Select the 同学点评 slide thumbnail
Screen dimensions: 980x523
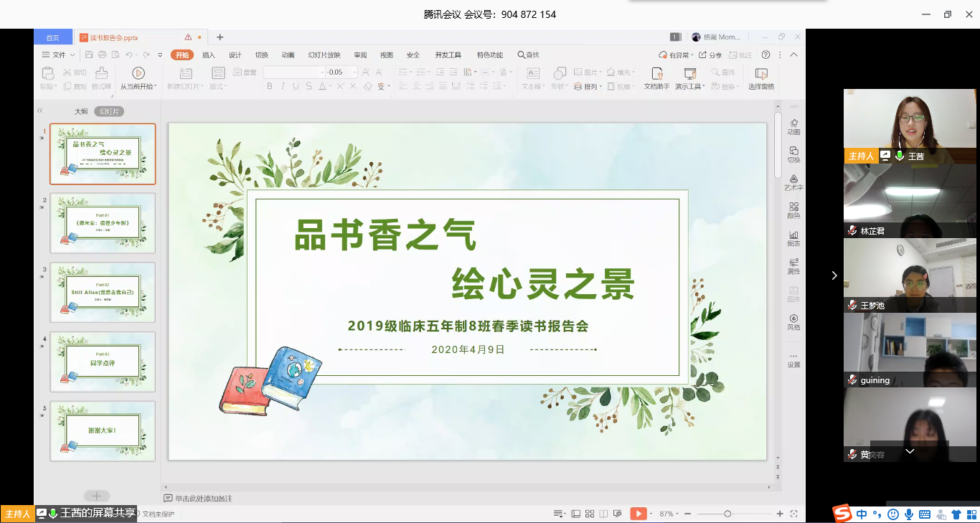pos(103,362)
